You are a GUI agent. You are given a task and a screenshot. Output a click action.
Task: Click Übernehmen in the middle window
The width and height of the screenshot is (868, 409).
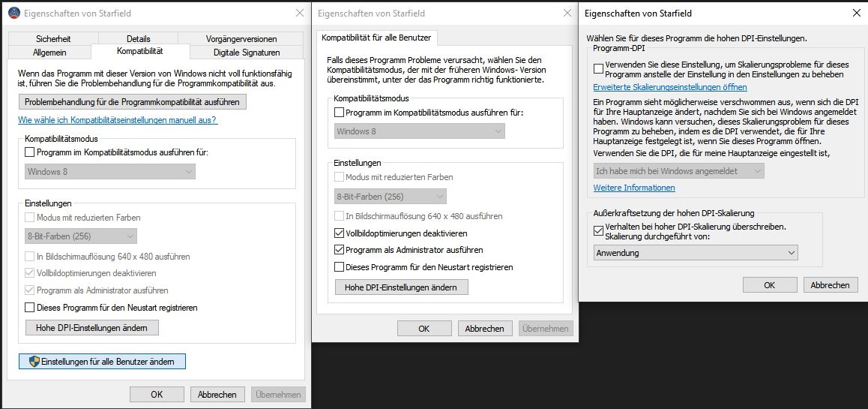pos(546,328)
